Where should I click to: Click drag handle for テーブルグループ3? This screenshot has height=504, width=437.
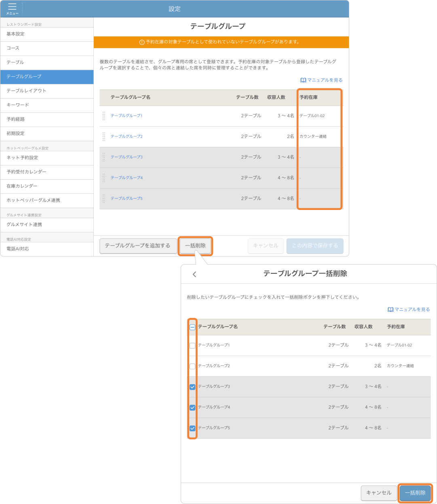104,157
